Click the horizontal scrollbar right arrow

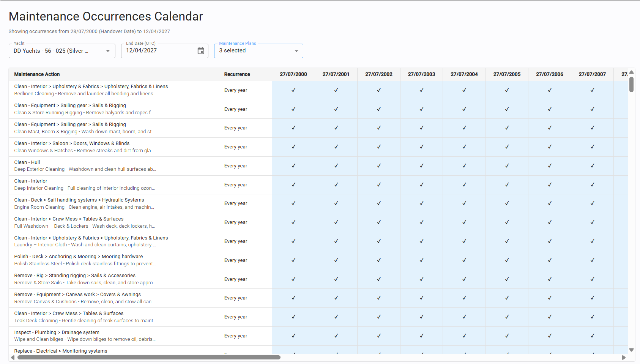coord(624,358)
